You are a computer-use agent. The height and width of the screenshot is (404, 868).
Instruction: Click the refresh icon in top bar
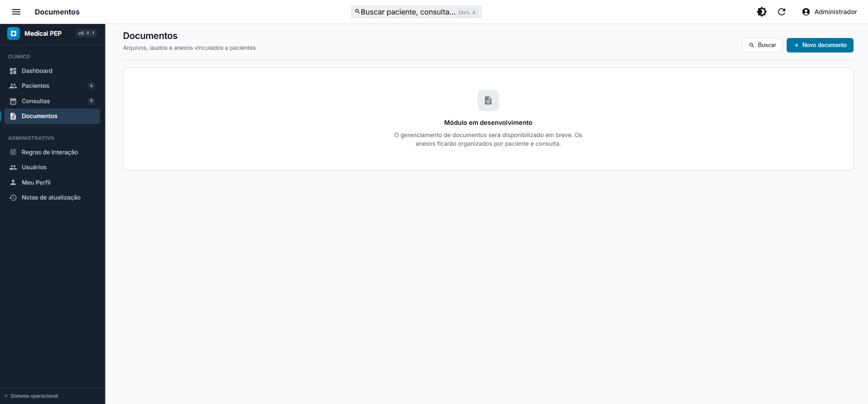[782, 12]
